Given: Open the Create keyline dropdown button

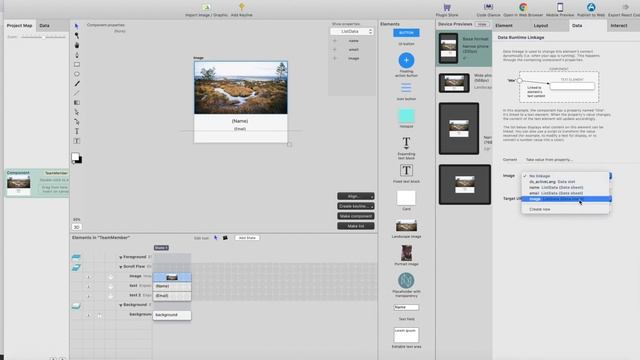Looking at the screenshot, I should (x=356, y=206).
